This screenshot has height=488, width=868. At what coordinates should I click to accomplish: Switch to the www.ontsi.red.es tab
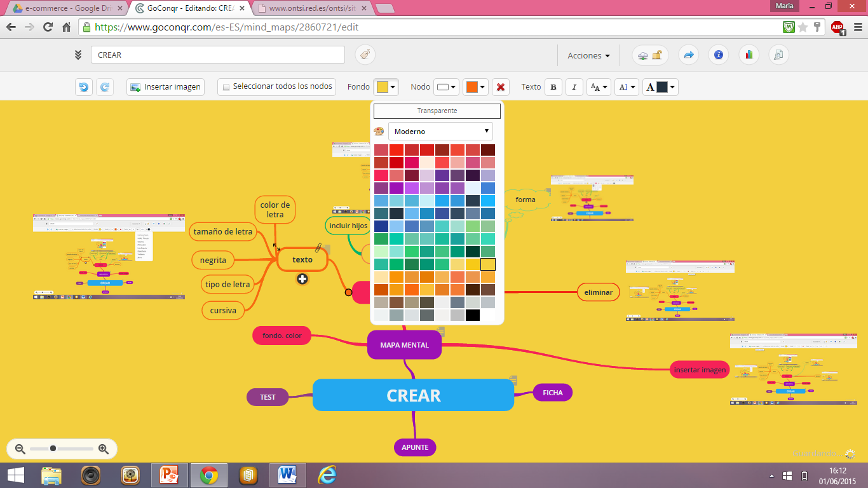click(311, 8)
